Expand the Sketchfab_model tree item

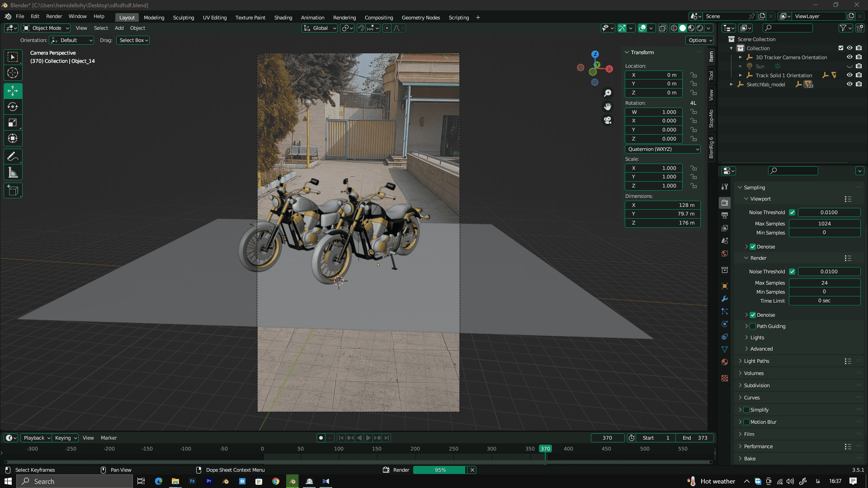click(x=731, y=84)
